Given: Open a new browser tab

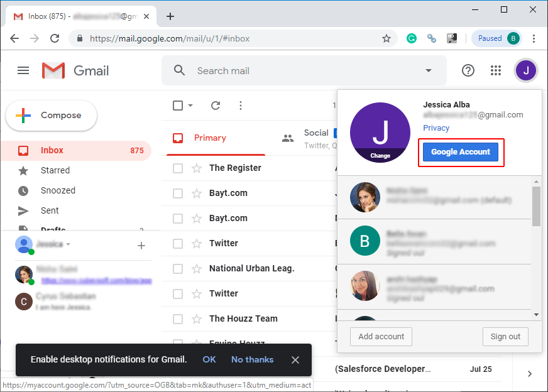Looking at the screenshot, I should pos(170,16).
